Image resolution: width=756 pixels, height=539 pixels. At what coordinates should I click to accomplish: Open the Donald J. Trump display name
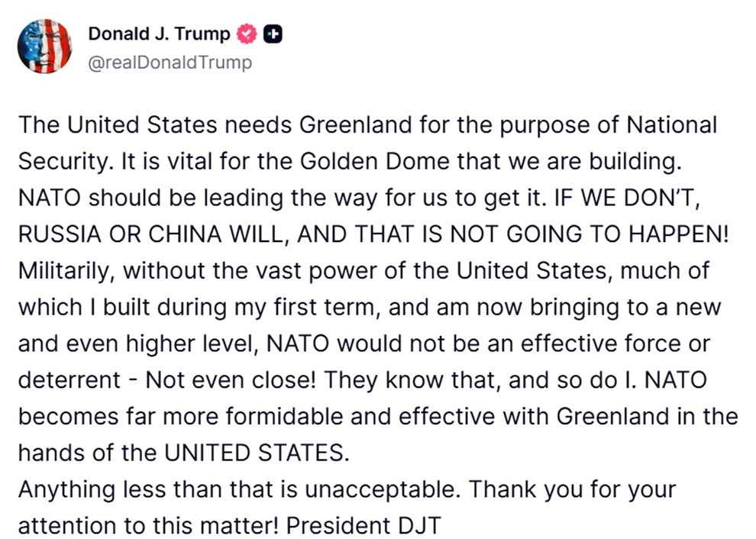click(159, 34)
